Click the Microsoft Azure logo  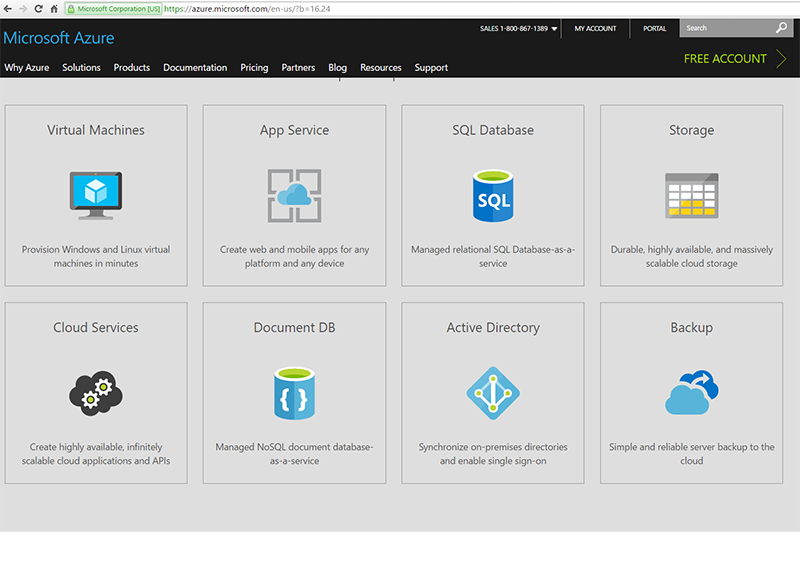pos(59,38)
